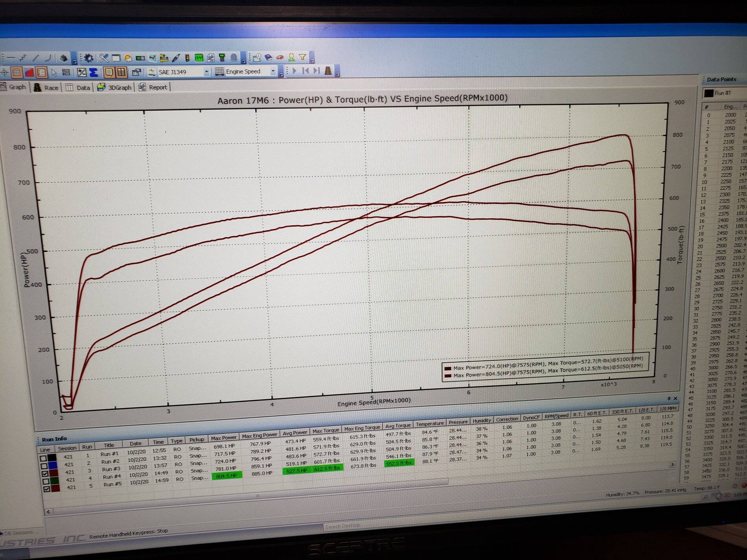
Task: Toggle the orange grid display button
Action: tap(17, 72)
